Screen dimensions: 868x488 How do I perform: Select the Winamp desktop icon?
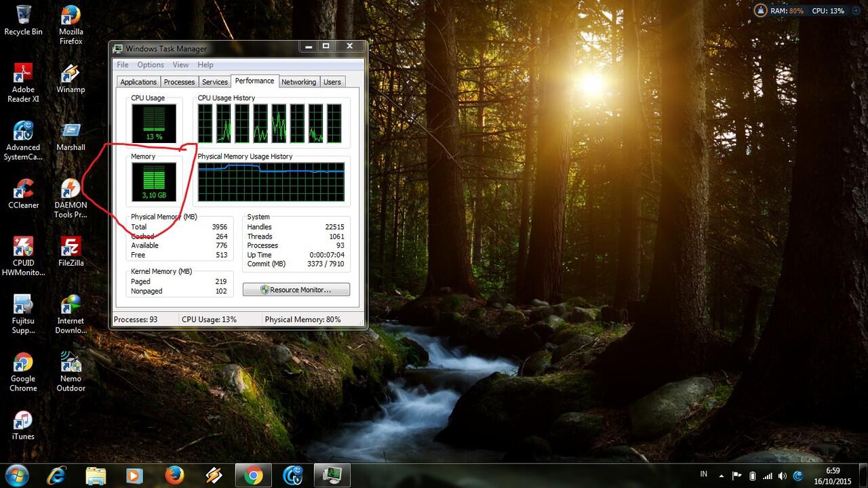(x=71, y=79)
